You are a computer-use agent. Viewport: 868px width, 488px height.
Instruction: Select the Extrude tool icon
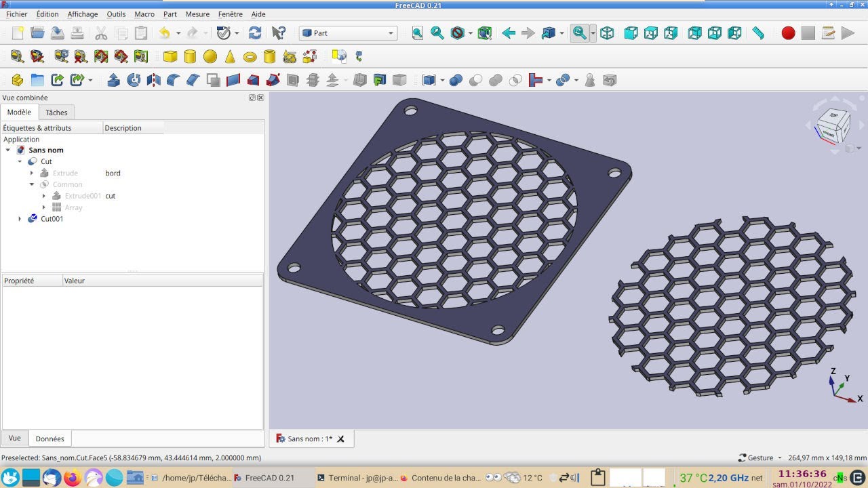[113, 80]
